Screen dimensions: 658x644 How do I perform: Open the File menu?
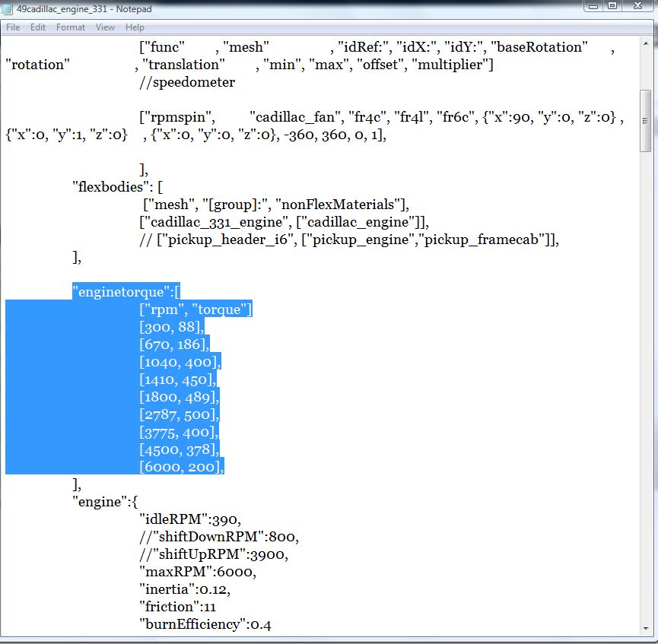[x=13, y=27]
